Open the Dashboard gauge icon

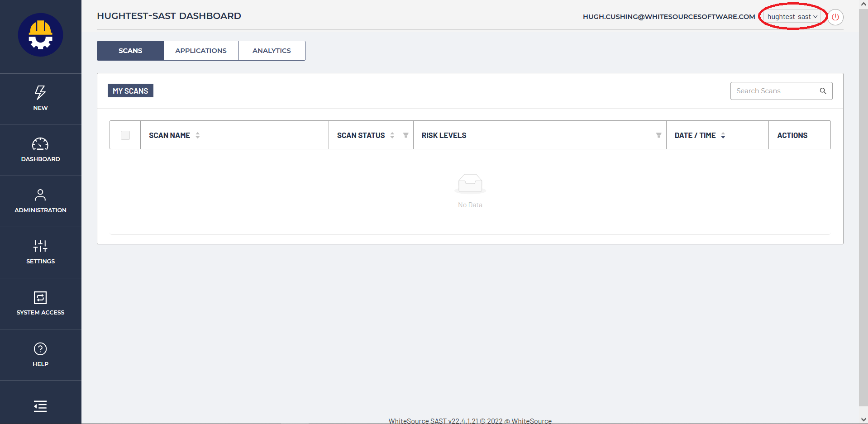(40, 144)
